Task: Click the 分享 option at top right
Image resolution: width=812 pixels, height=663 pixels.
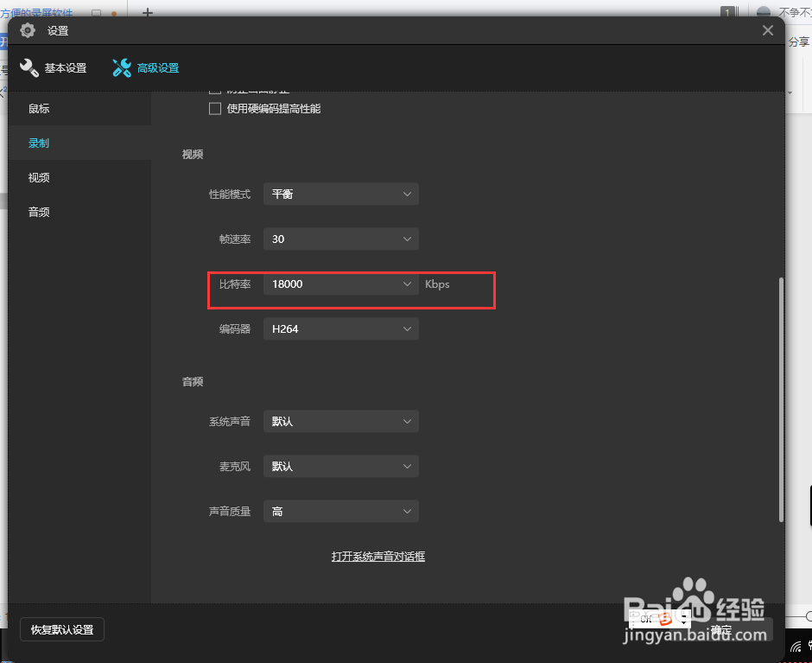Action: (800, 41)
